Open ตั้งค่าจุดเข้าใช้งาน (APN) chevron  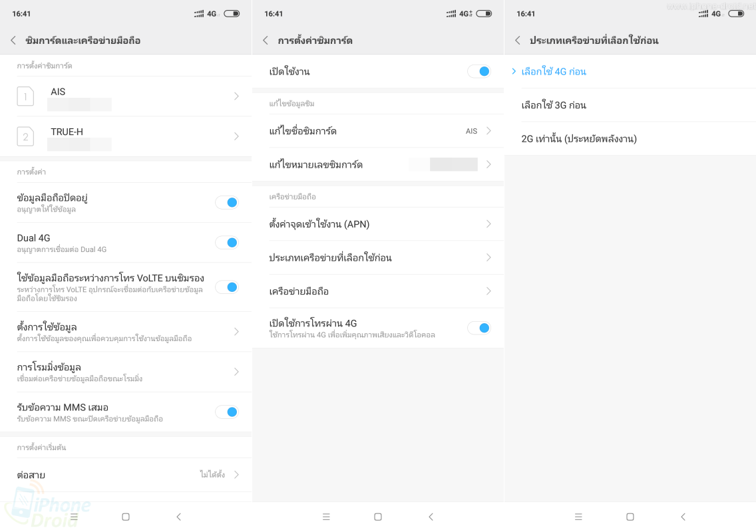488,224
